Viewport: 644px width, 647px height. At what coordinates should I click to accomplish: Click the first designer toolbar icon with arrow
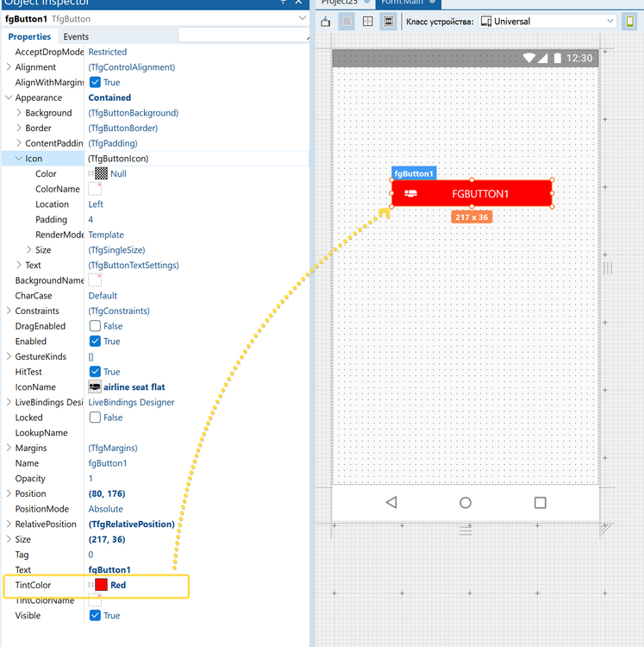point(326,22)
